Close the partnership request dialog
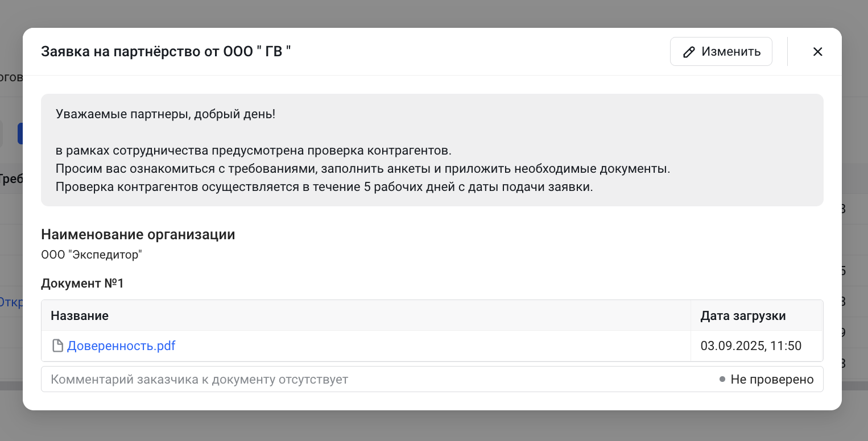 click(x=817, y=52)
